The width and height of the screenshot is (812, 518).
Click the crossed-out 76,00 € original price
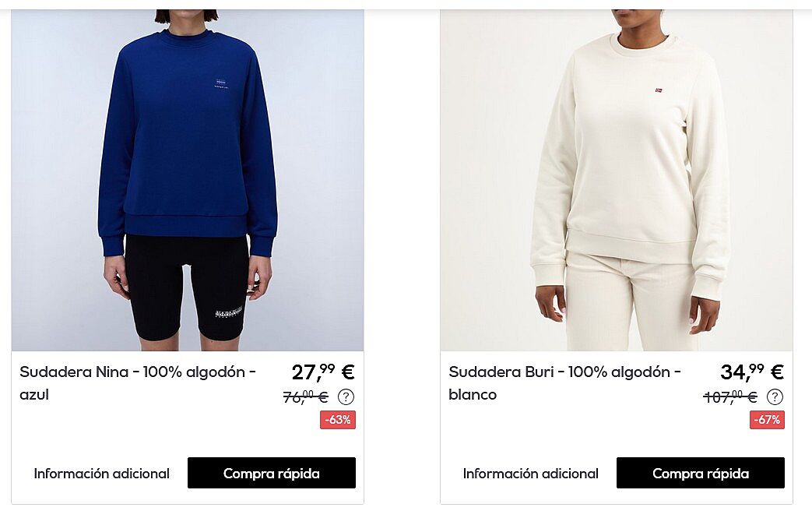pos(305,396)
